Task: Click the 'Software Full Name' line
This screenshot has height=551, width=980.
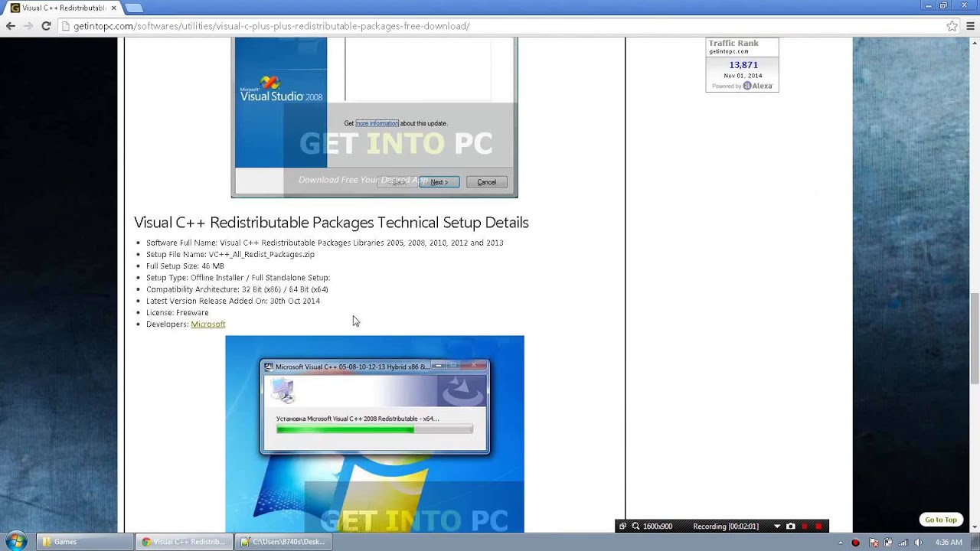Action: point(325,243)
